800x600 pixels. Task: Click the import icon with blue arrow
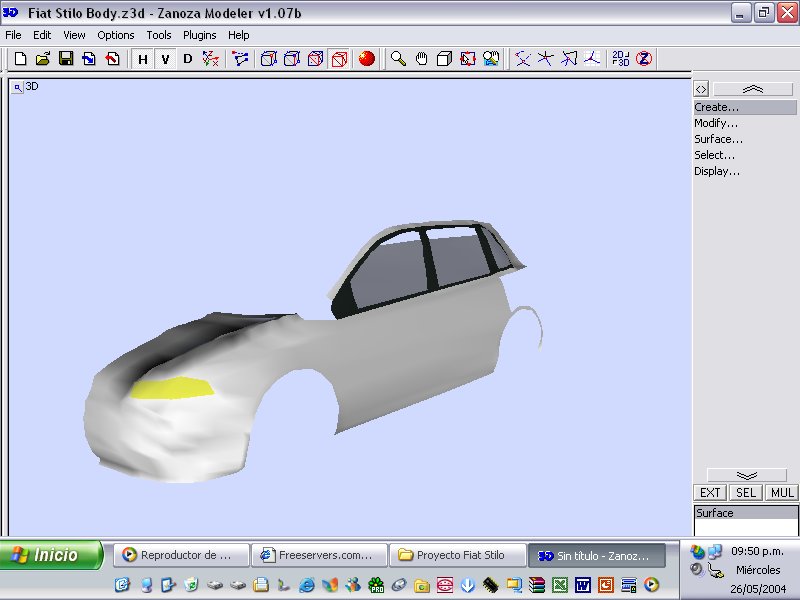coord(89,59)
